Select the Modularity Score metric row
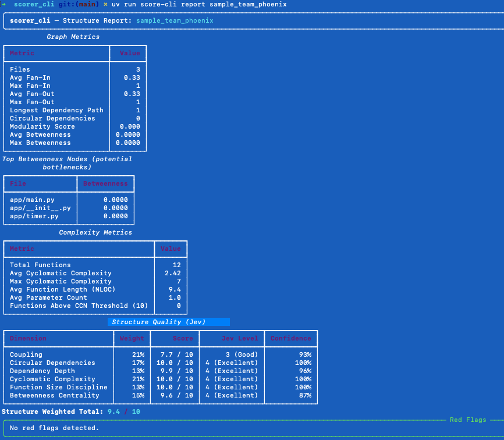The height and width of the screenshot is (440, 504). click(75, 127)
